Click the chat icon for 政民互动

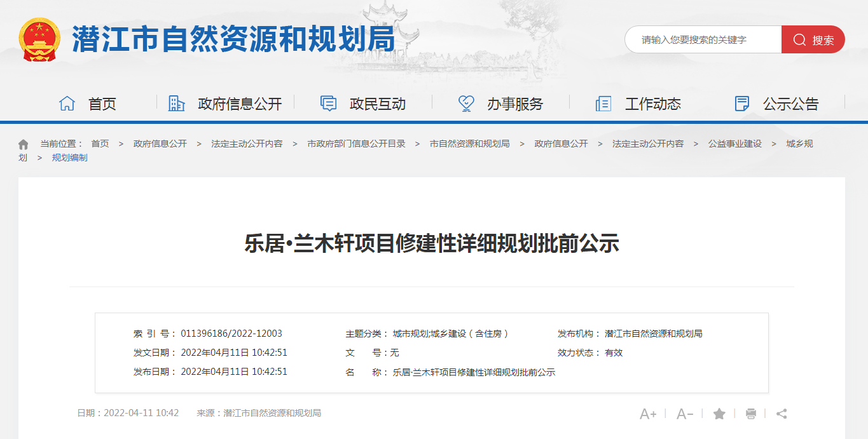pos(328,104)
